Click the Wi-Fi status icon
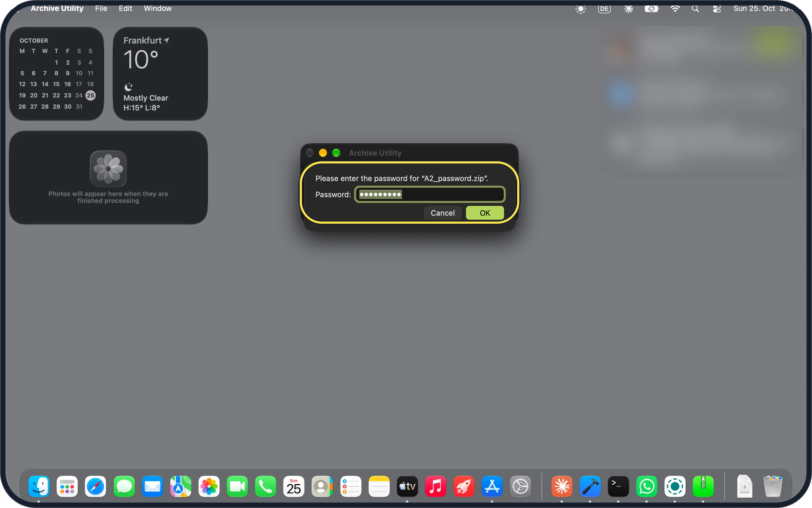The image size is (812, 508). click(675, 9)
